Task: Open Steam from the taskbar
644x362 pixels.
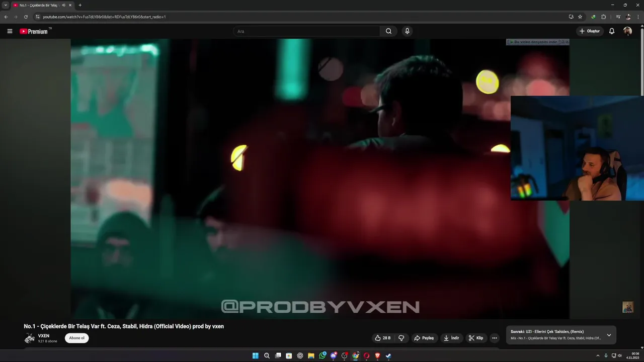Action: coord(388,355)
